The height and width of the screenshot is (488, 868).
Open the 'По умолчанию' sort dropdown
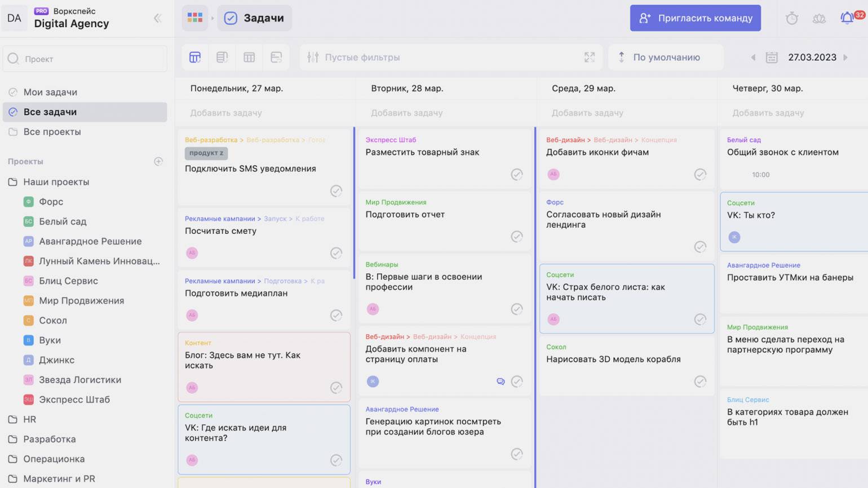coord(665,57)
